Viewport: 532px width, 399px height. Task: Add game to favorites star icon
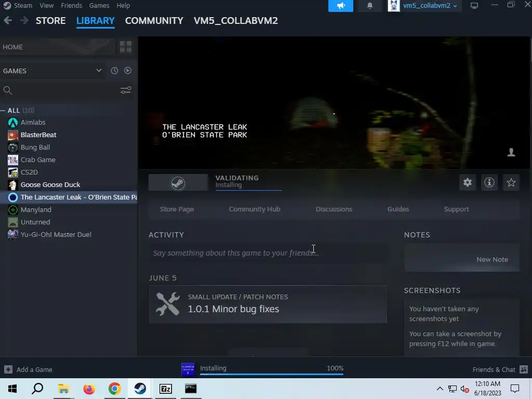click(x=511, y=182)
